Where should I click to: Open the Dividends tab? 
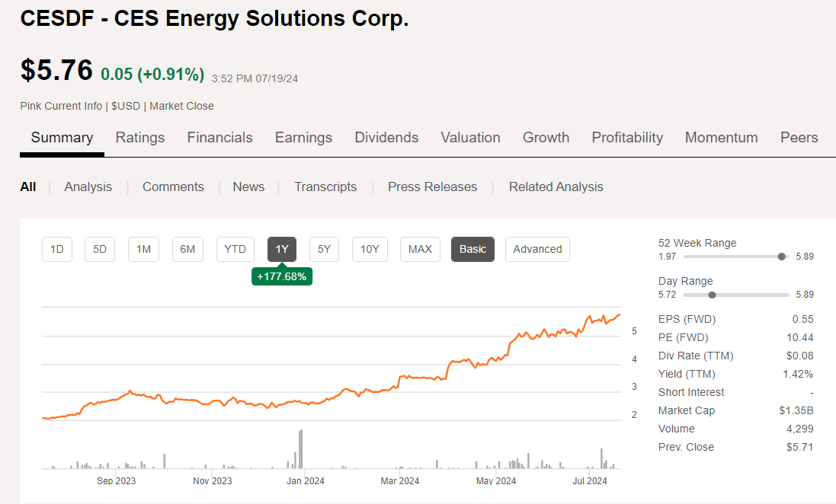click(386, 138)
